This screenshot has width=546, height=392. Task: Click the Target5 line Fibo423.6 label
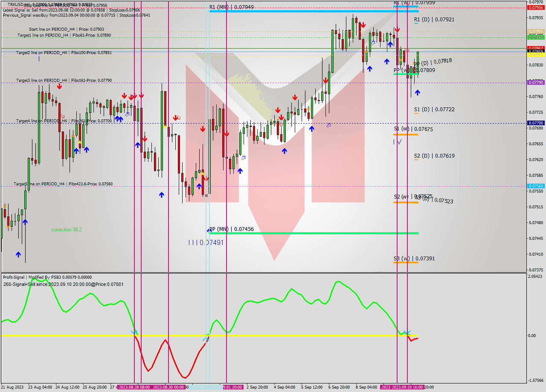[63, 184]
